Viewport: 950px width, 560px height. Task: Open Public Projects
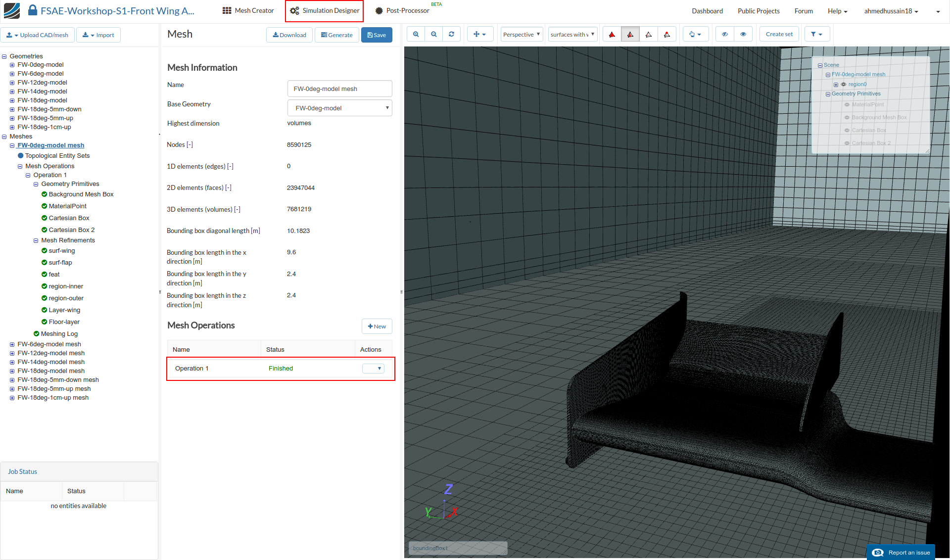759,10
